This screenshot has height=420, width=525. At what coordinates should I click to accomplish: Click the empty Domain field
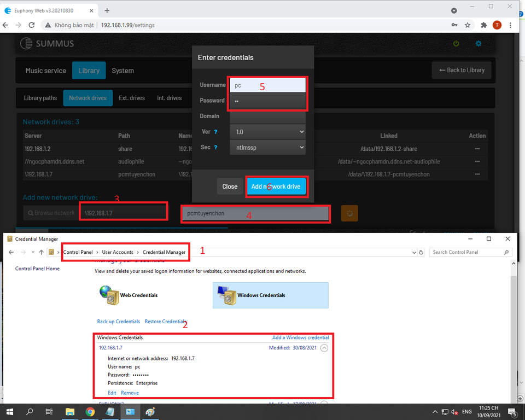click(x=268, y=116)
